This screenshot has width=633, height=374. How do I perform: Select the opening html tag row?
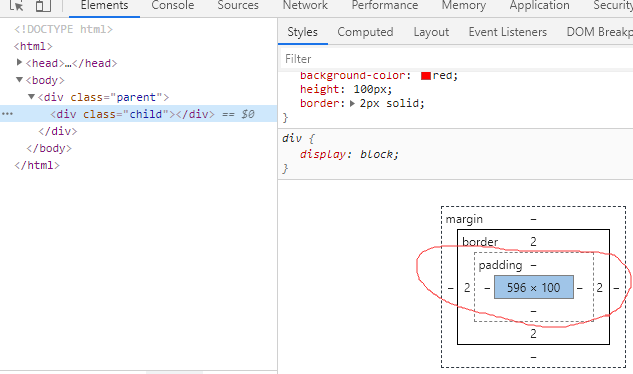click(33, 46)
